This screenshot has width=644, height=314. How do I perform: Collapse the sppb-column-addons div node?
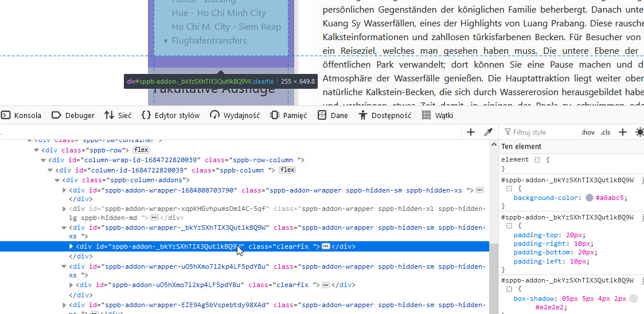pos(57,180)
